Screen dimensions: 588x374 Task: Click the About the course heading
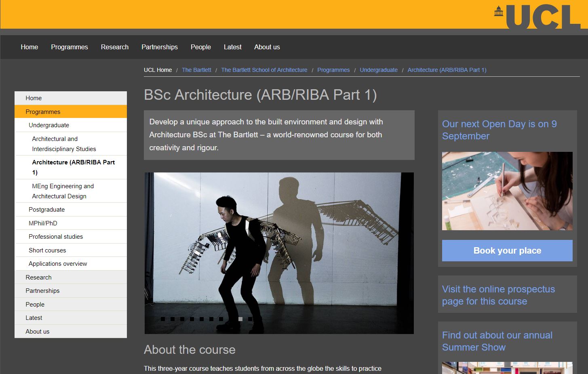[x=190, y=350]
